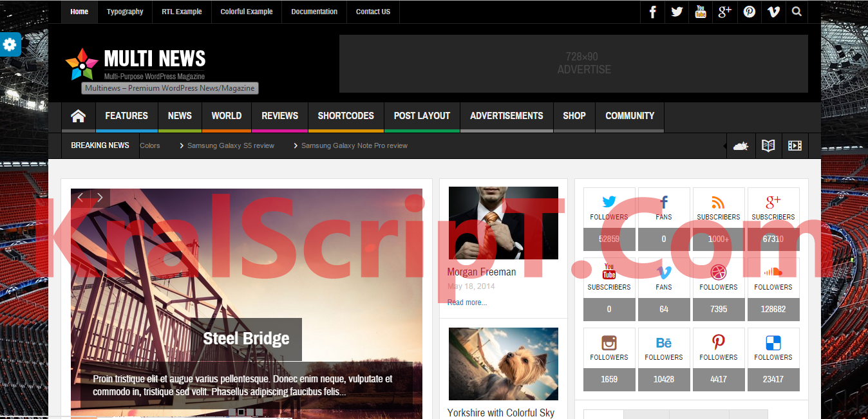The height and width of the screenshot is (419, 868).
Task: Select the Pinterest icon in the top bar
Action: point(749,12)
